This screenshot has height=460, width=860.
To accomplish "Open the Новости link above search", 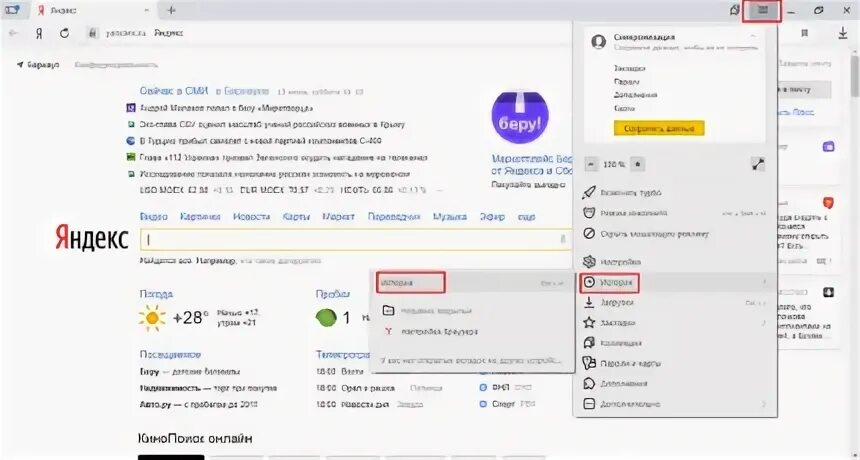I will point(251,217).
